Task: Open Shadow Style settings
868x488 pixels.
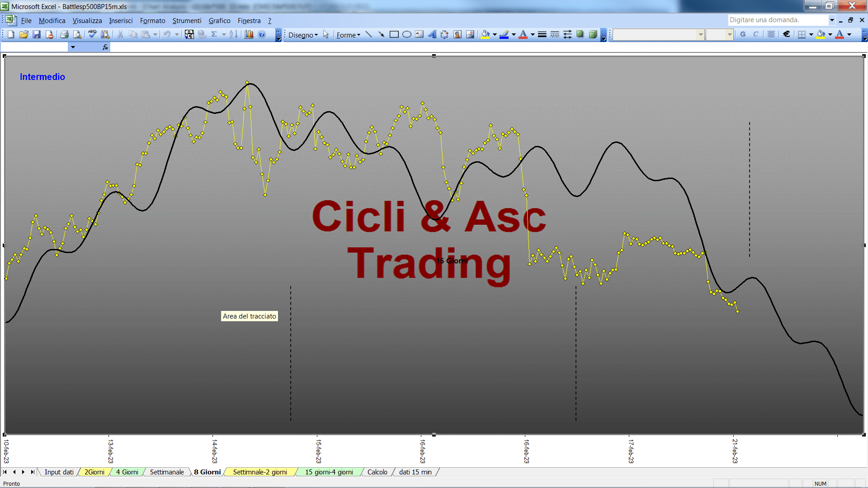Action: [580, 34]
